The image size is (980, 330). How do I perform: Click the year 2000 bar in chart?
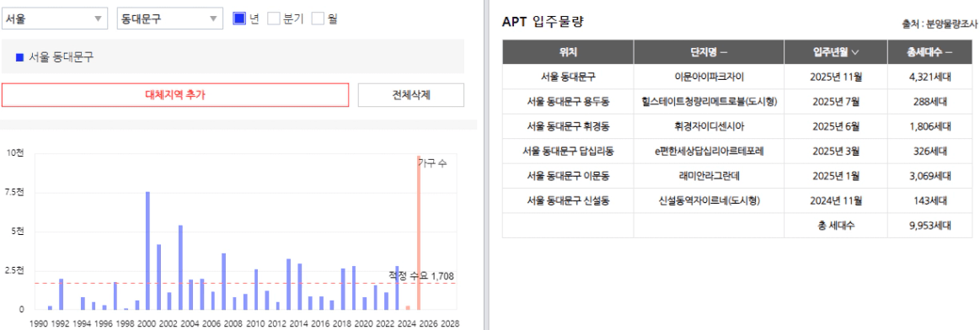148,251
